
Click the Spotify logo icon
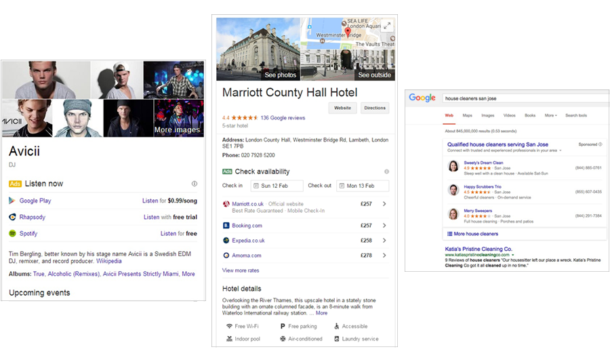tap(12, 233)
